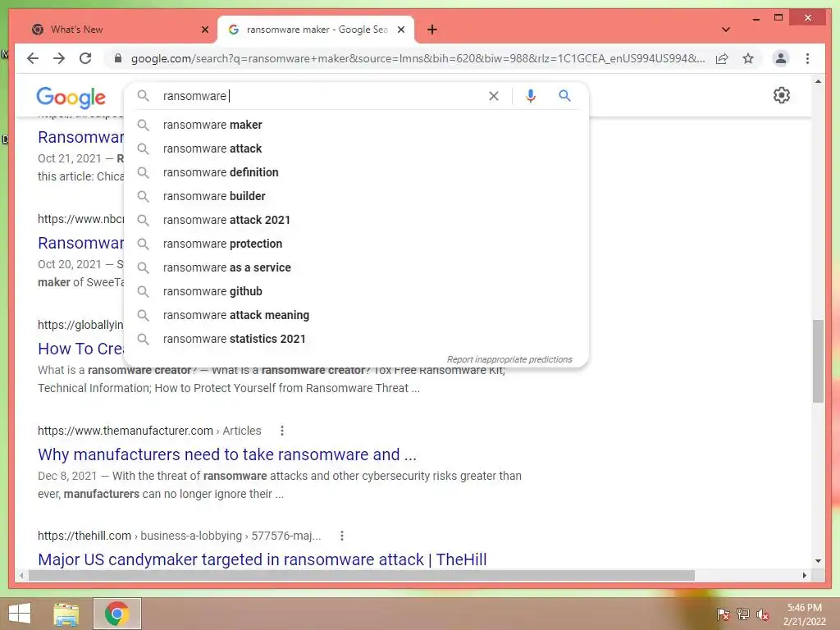The image size is (840, 630).
Task: Click Report inappropriate predictions link
Action: click(x=509, y=359)
